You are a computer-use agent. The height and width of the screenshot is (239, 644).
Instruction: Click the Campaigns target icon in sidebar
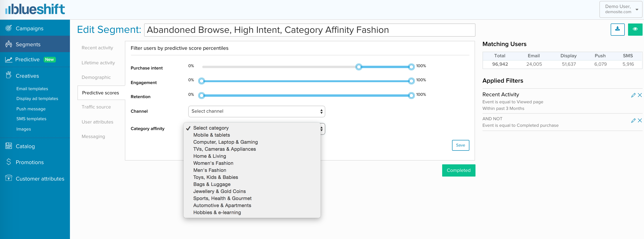[8, 28]
